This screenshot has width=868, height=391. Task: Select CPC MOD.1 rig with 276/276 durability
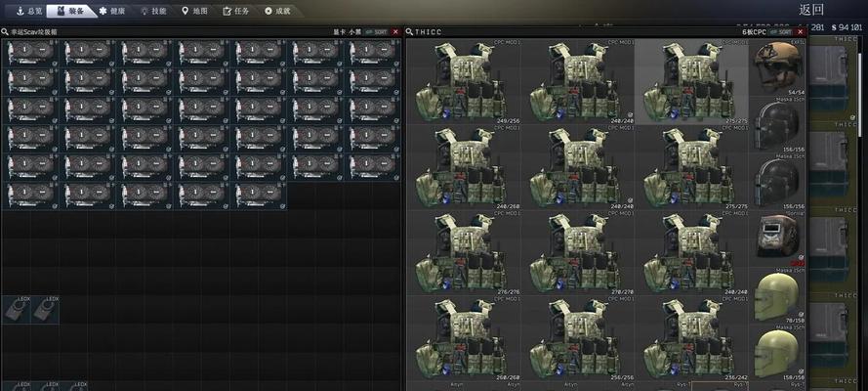coord(464,252)
